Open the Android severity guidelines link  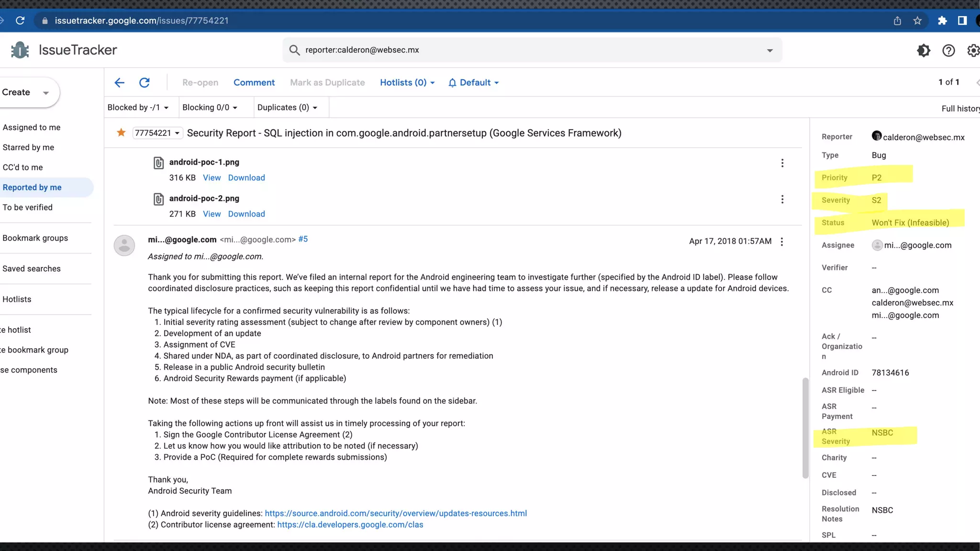click(396, 513)
